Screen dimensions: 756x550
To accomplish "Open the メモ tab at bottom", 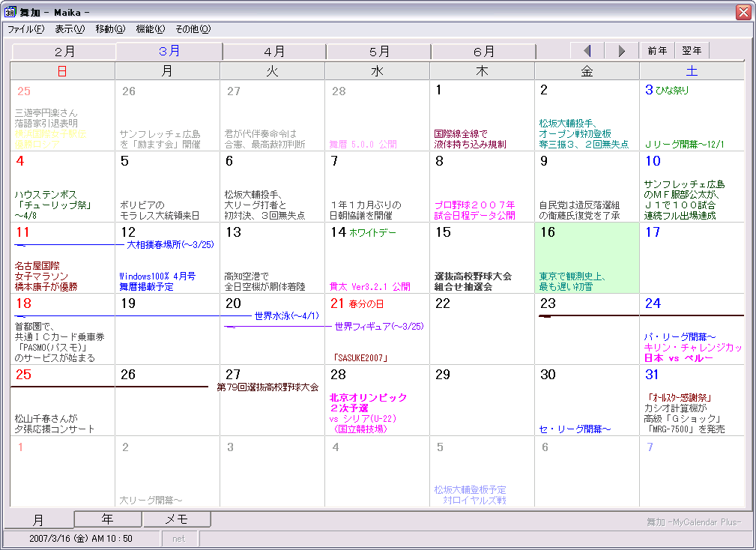I will coord(176,519).
